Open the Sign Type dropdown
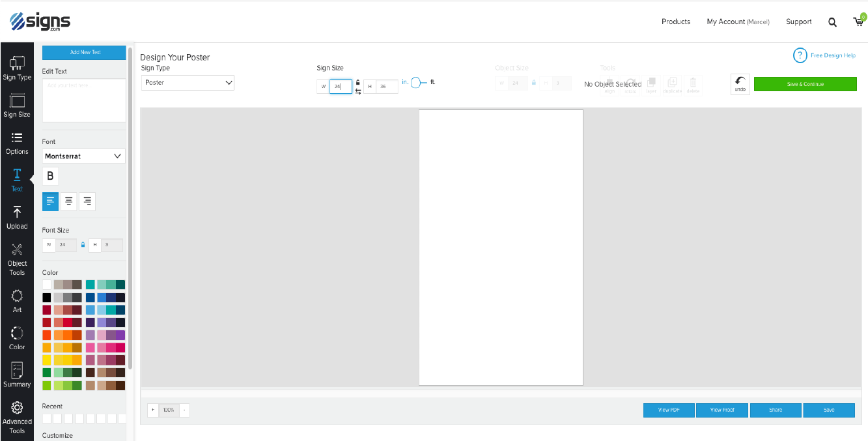The width and height of the screenshot is (868, 441). tap(188, 83)
